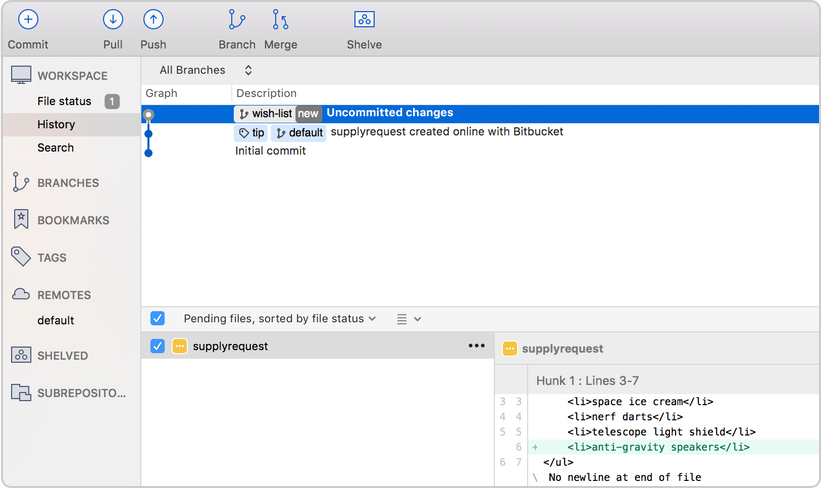The height and width of the screenshot is (488, 822).
Task: Open the Branch tool
Action: (237, 20)
